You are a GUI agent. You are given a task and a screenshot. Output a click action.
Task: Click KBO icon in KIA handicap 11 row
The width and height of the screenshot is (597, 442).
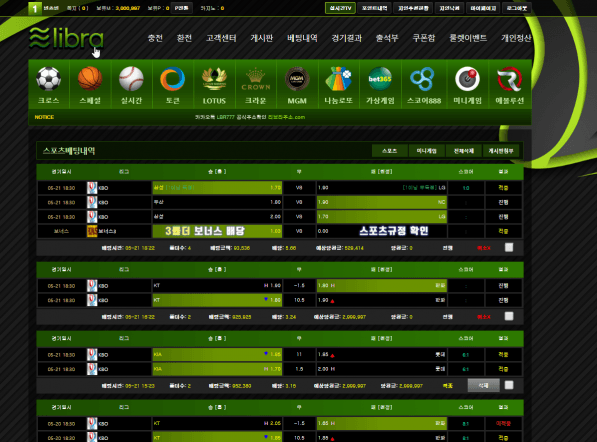coord(92,354)
